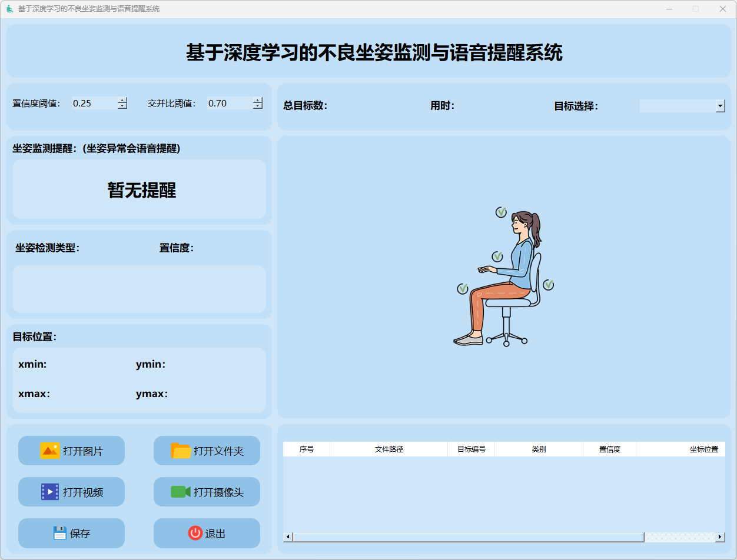737x560 pixels.
Task: Click the app icon in title bar
Action: [x=9, y=9]
